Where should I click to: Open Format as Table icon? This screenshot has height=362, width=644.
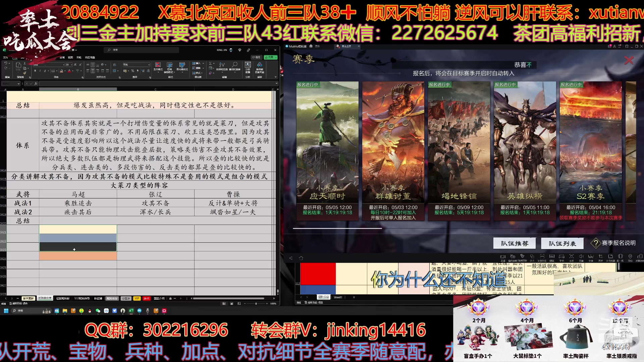pyautogui.click(x=169, y=67)
